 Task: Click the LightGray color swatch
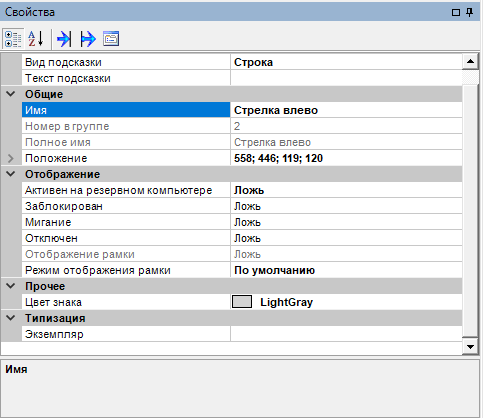[x=242, y=302]
